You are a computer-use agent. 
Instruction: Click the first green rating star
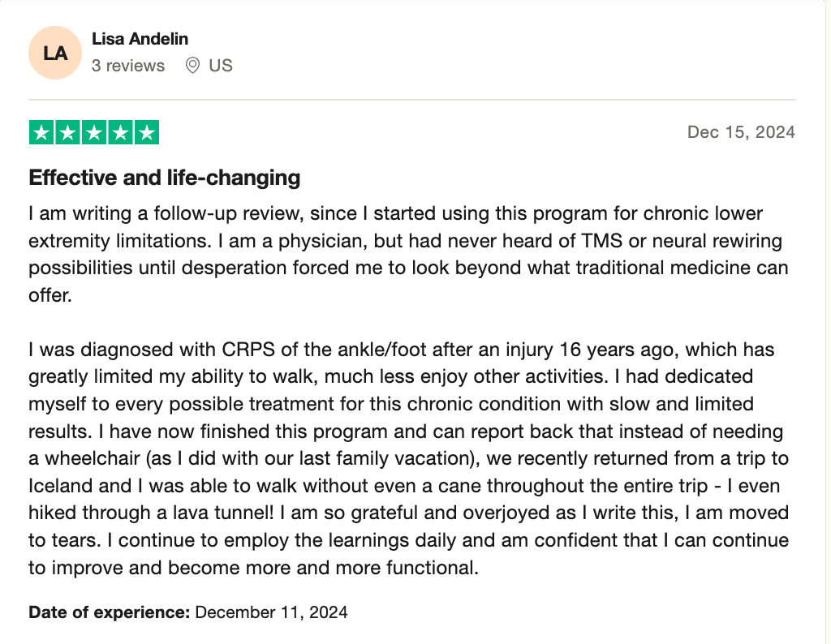42,132
